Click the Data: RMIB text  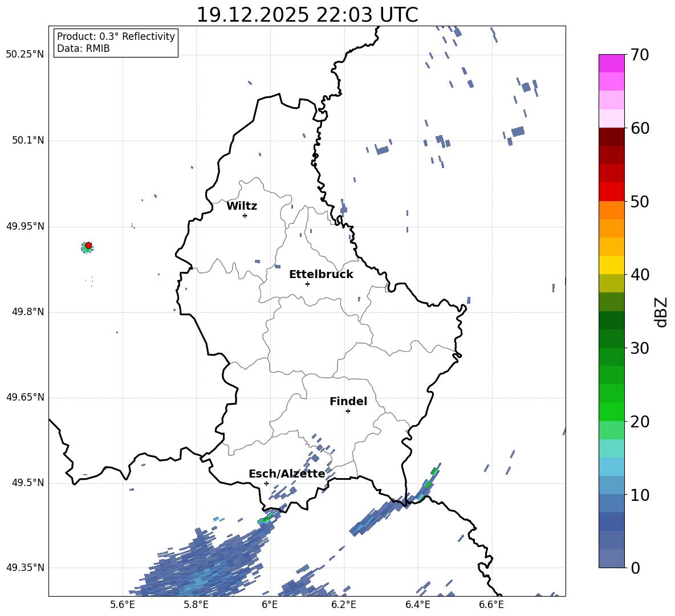click(x=83, y=49)
